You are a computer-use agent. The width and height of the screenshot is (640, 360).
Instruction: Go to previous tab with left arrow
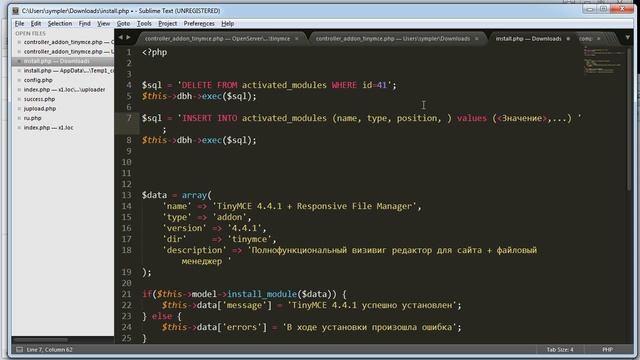coord(120,38)
